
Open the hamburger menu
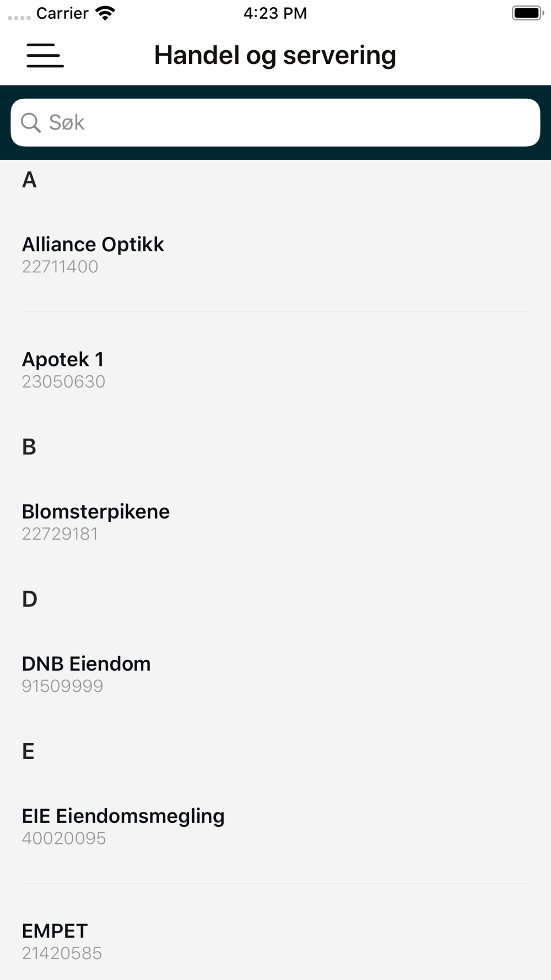(45, 56)
